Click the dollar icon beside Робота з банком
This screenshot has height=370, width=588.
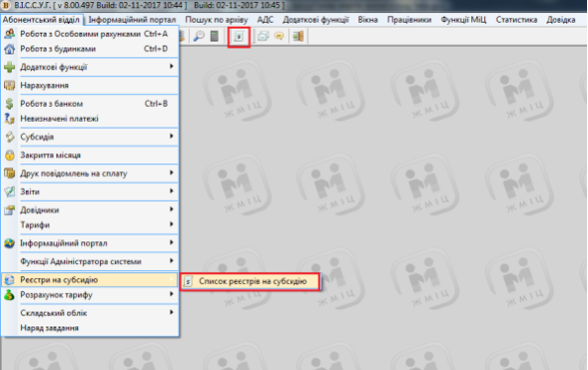coord(9,104)
